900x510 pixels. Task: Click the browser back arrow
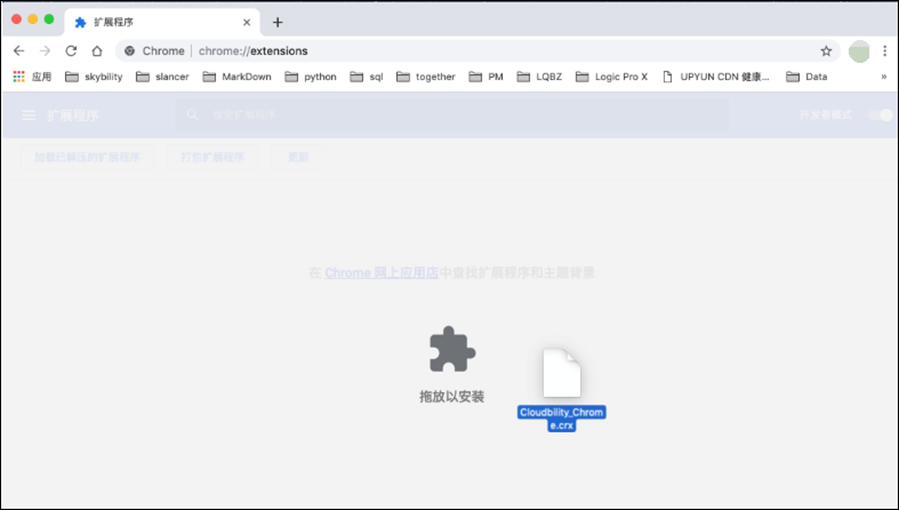19,51
